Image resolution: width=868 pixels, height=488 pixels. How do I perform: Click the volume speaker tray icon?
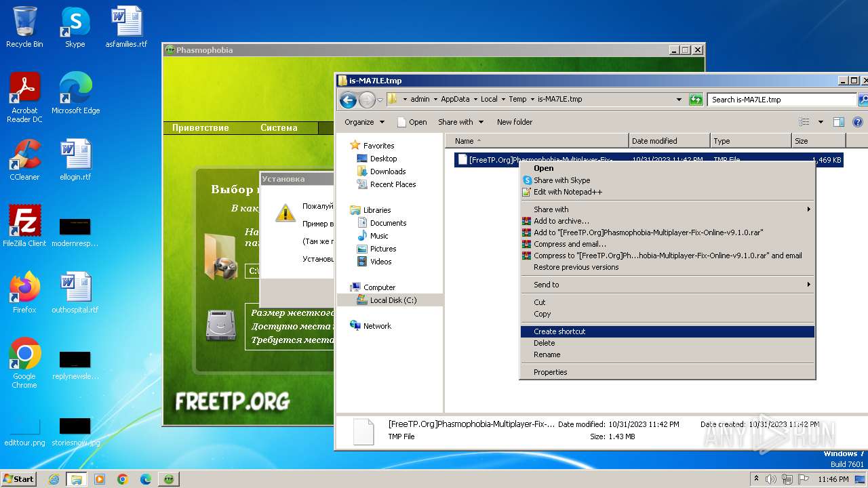[x=771, y=479]
